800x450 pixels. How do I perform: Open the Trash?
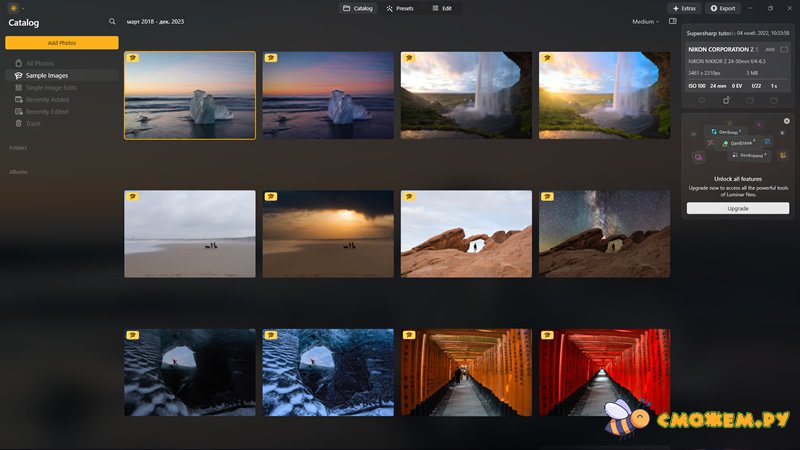tap(33, 124)
